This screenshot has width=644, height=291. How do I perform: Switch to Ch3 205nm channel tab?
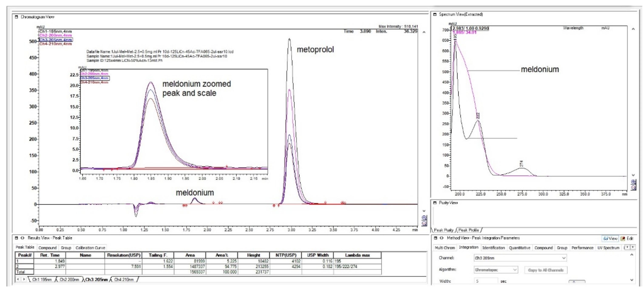[96, 280]
